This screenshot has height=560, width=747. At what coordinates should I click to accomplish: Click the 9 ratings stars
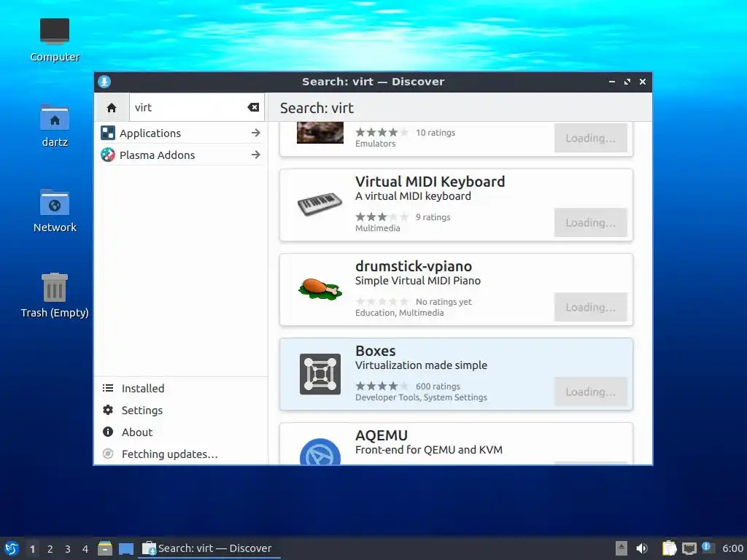point(382,217)
